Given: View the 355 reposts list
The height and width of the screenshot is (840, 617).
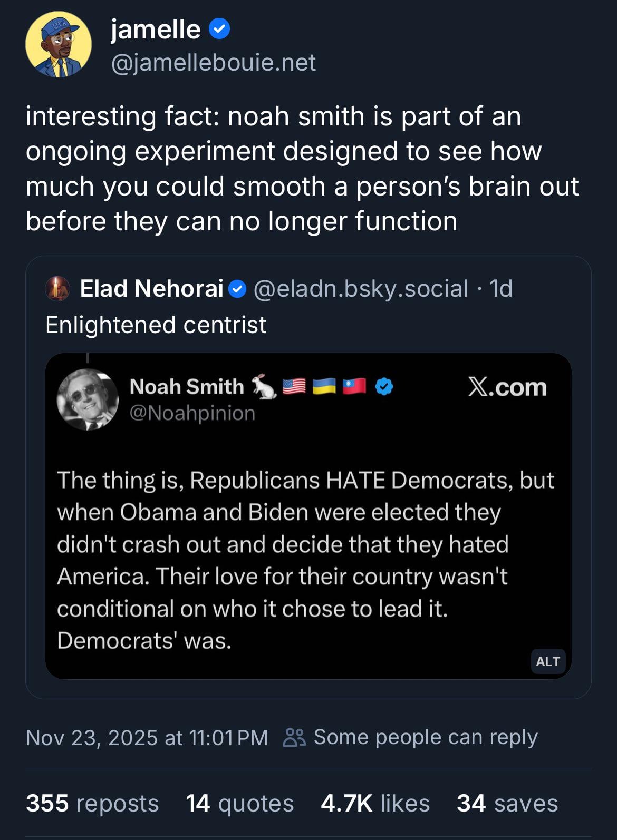Looking at the screenshot, I should point(92,804).
